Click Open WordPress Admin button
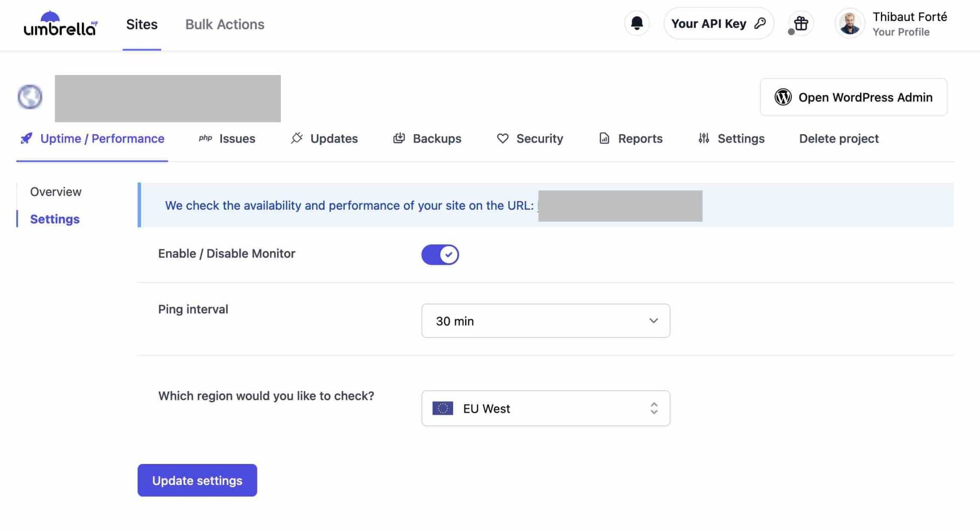Image resolution: width=980 pixels, height=530 pixels. coord(853,97)
